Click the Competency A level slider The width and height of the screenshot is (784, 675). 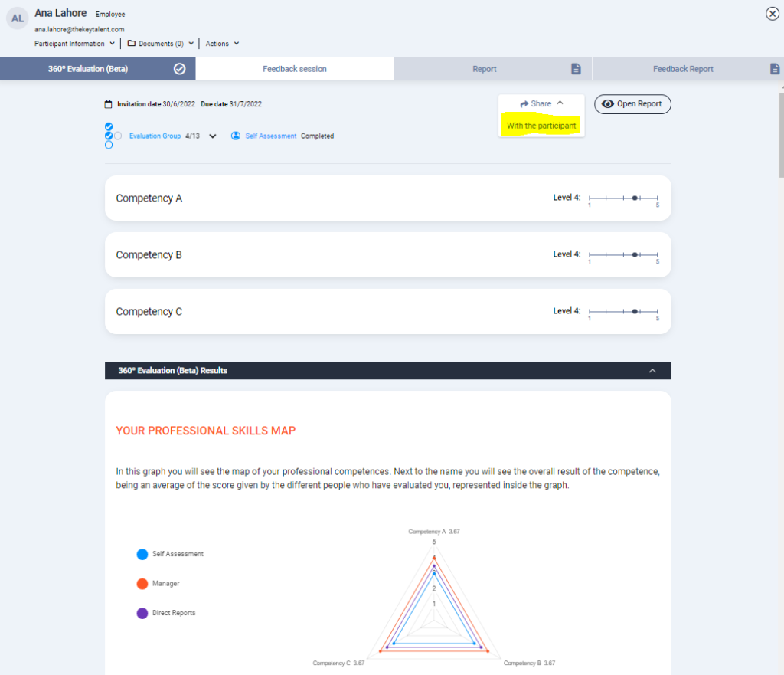[623, 198]
